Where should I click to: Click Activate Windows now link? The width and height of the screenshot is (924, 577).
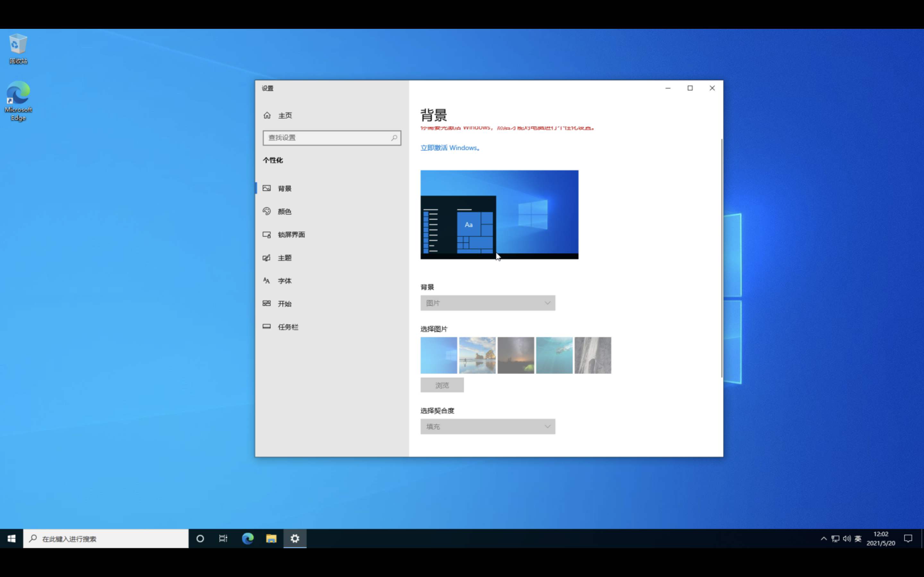pyautogui.click(x=449, y=148)
